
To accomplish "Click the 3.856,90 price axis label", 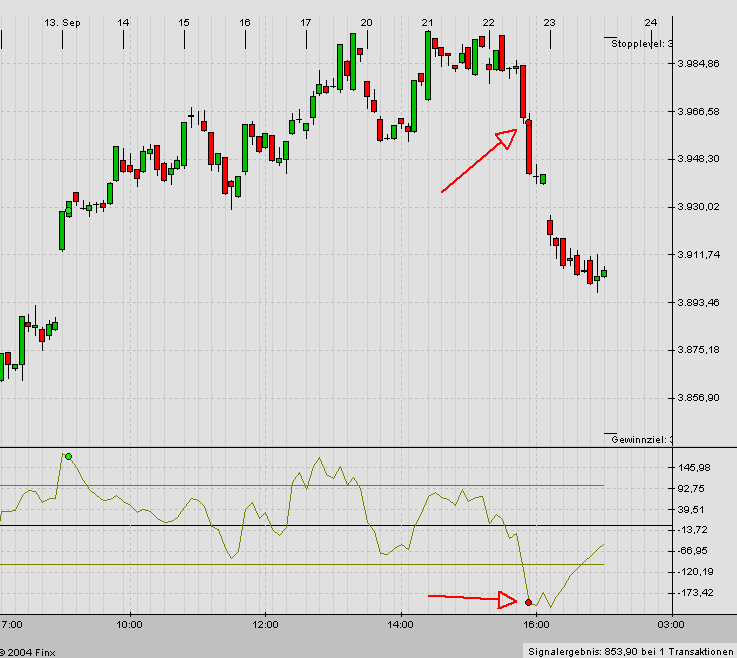I will coord(698,398).
